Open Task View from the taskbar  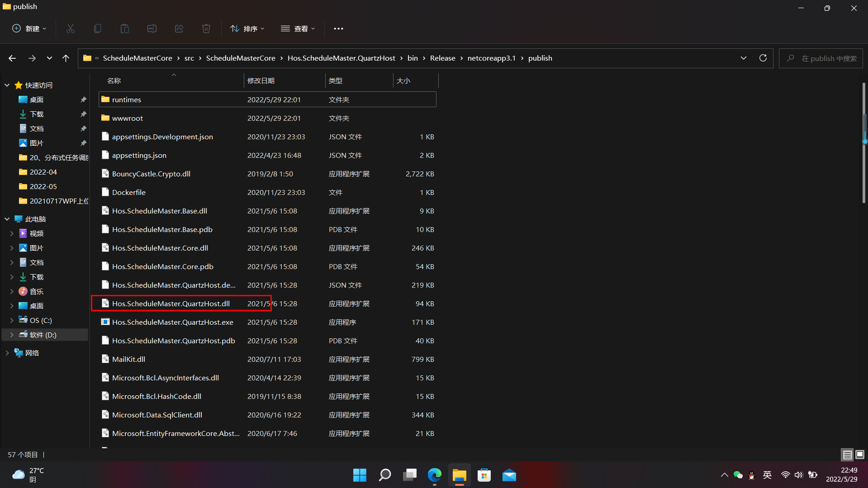[x=410, y=475]
